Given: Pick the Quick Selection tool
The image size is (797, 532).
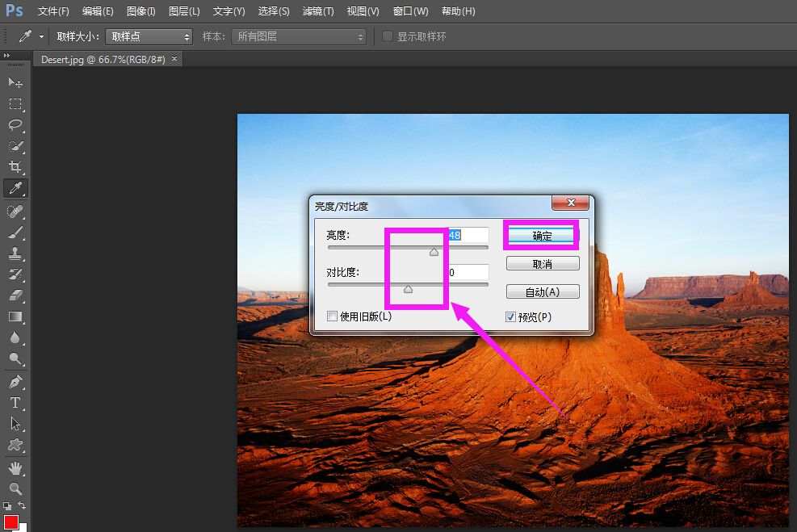Looking at the screenshot, I should click(15, 146).
